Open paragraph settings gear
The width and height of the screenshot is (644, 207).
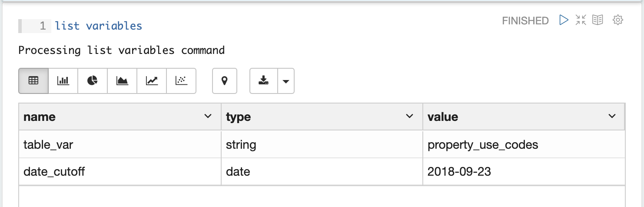[618, 20]
